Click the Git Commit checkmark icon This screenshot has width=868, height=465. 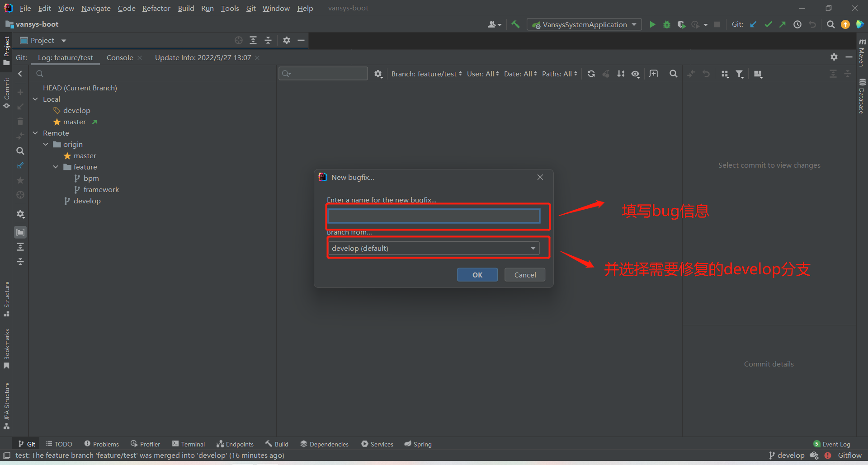click(x=768, y=24)
